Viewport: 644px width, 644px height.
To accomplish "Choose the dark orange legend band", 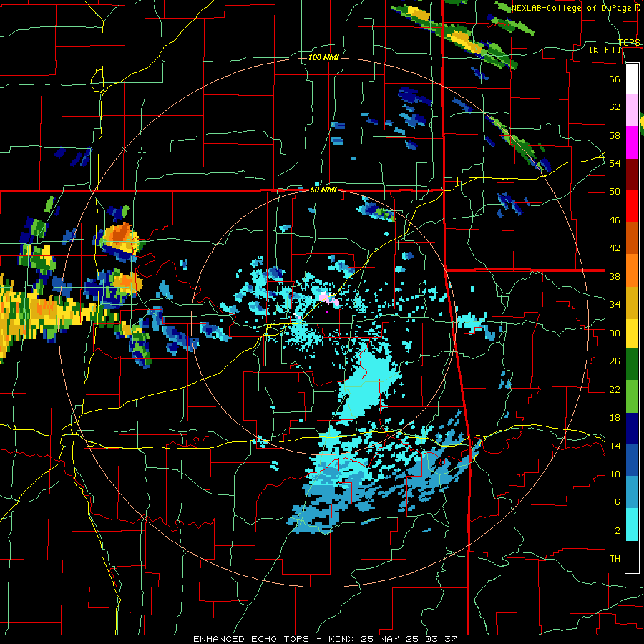I will tap(632, 238).
